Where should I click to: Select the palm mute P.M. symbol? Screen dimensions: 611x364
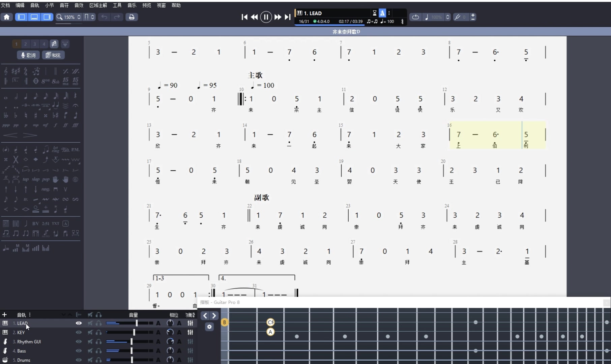(x=75, y=149)
